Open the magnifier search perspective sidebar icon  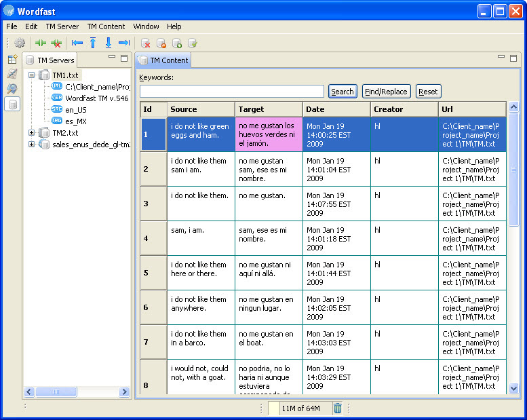click(12, 89)
